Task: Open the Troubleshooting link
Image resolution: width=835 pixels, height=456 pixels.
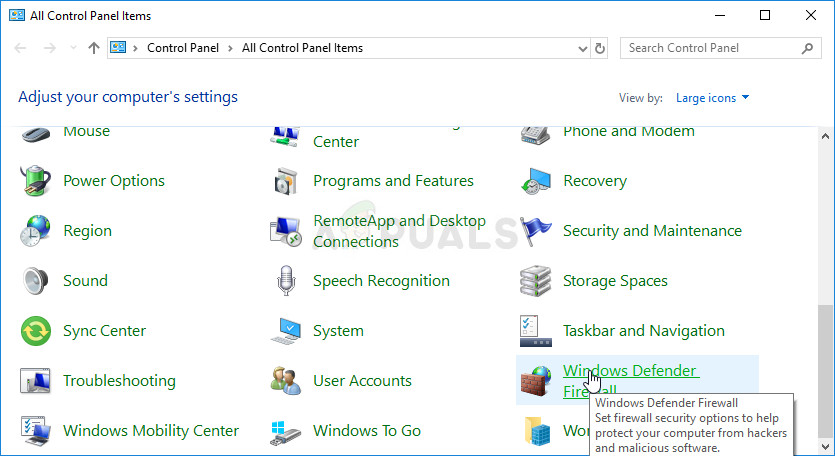Action: (x=119, y=381)
